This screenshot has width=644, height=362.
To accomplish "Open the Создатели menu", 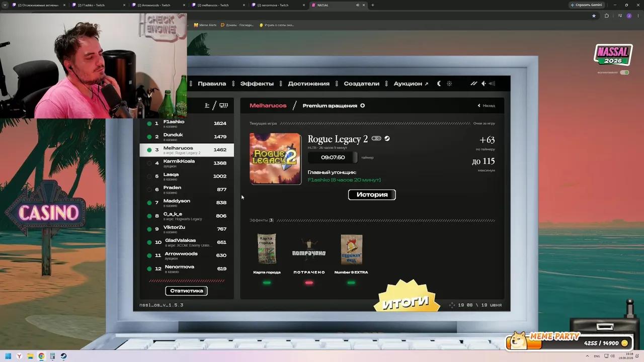I will [361, 83].
